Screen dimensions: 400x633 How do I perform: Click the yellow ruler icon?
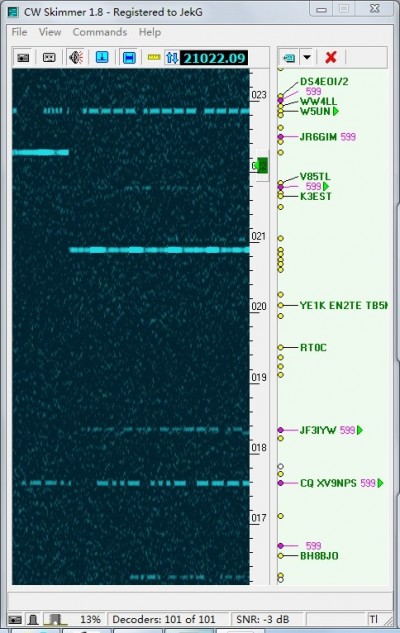tap(154, 57)
